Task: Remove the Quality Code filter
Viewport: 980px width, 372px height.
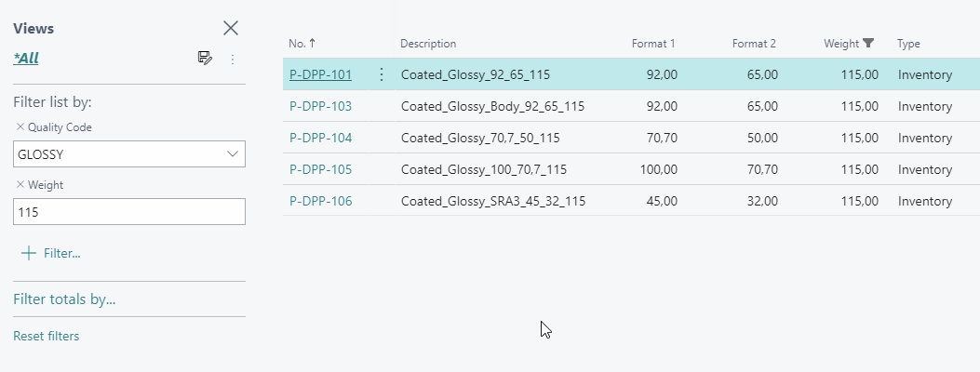Action: [x=20, y=127]
